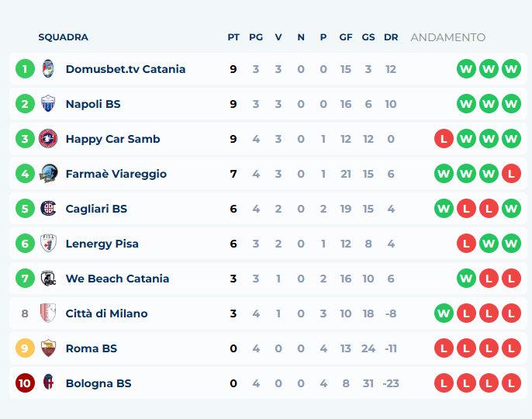Image resolution: width=532 pixels, height=419 pixels.
Task: Open Domusbet.tv Catania team name link
Action: coord(126,69)
